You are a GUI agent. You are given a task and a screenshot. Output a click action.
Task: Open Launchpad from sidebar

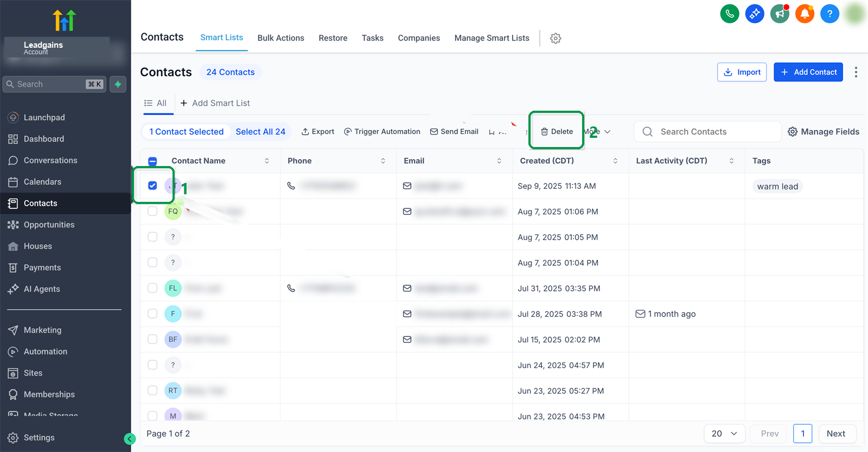click(44, 117)
